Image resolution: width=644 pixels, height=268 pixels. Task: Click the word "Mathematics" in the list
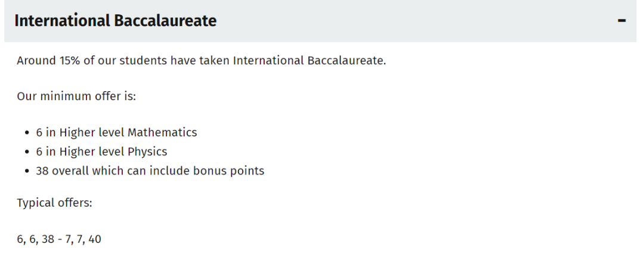pyautogui.click(x=162, y=132)
